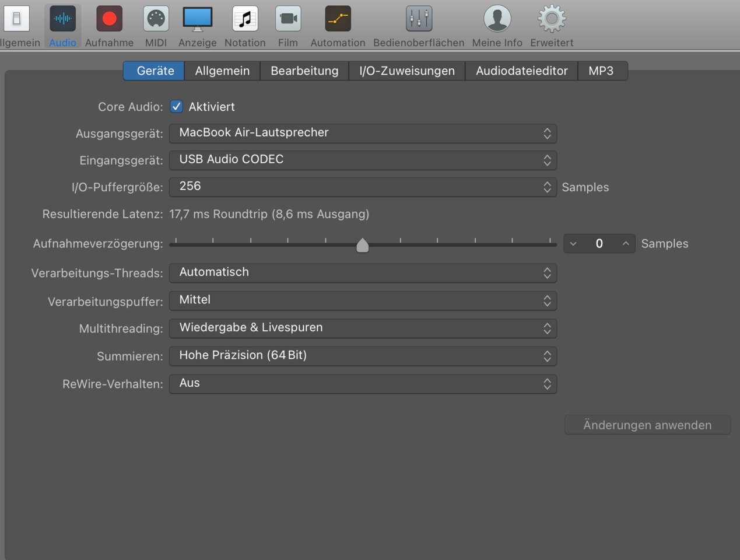
Task: Select the MP3 tab
Action: (601, 71)
